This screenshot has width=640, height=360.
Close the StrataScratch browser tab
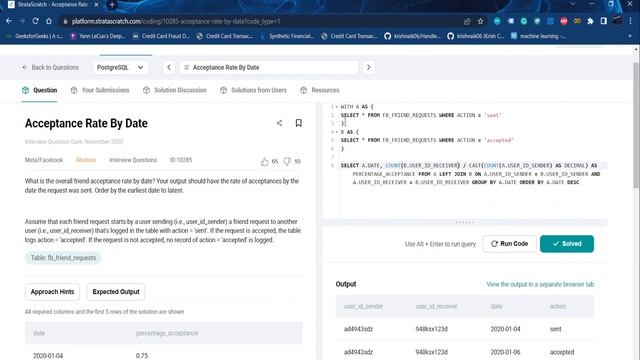(x=96, y=5)
